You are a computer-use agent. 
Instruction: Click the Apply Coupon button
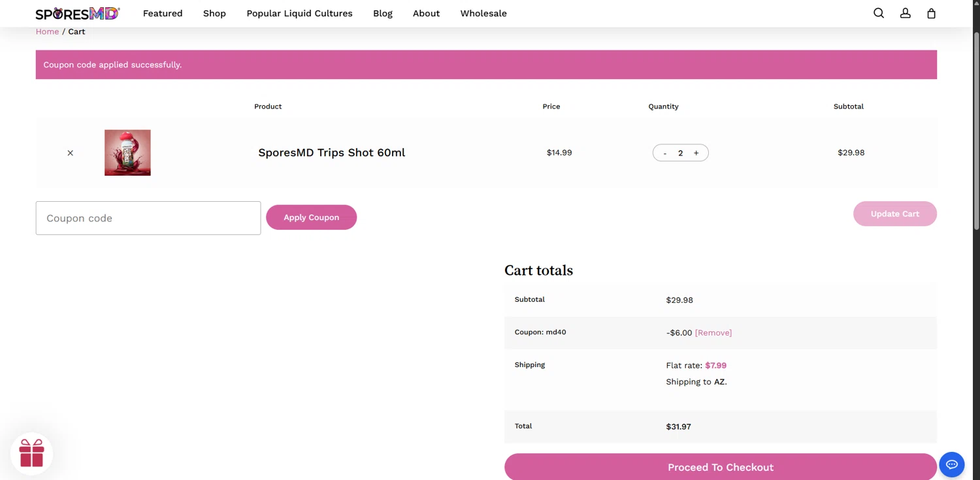tap(311, 217)
